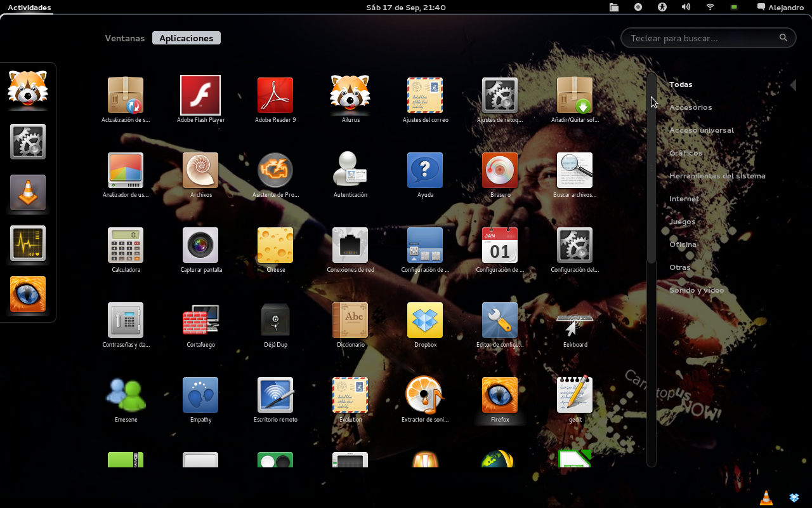Open Actualización de software app
The height and width of the screenshot is (508, 812).
tap(126, 95)
